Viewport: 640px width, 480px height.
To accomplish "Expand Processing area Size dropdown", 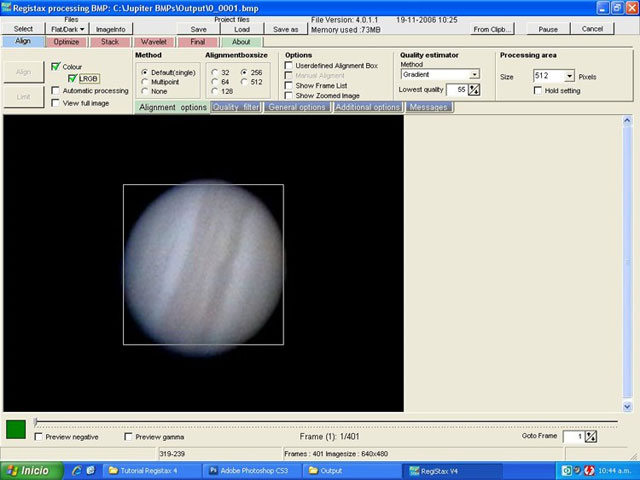I will 569,76.
